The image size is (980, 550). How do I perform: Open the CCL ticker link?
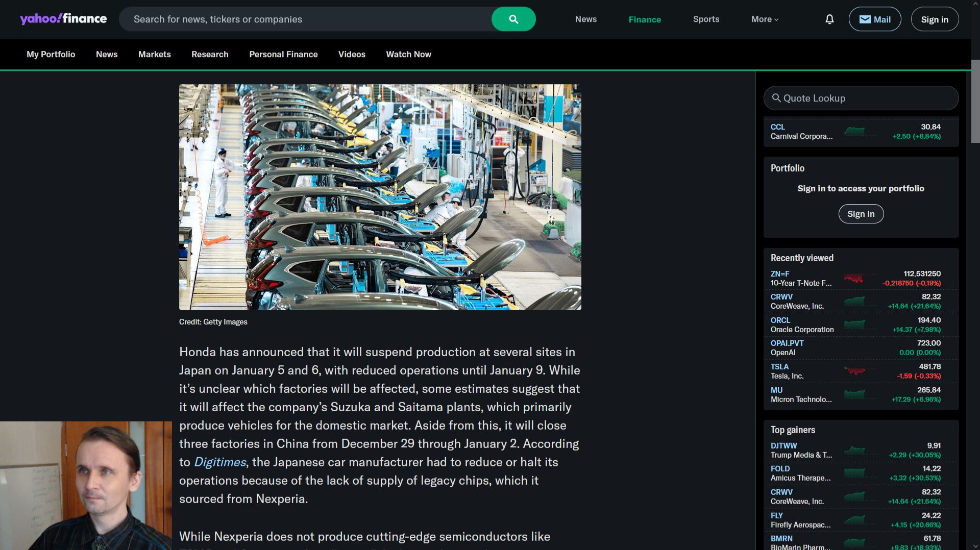tap(777, 127)
